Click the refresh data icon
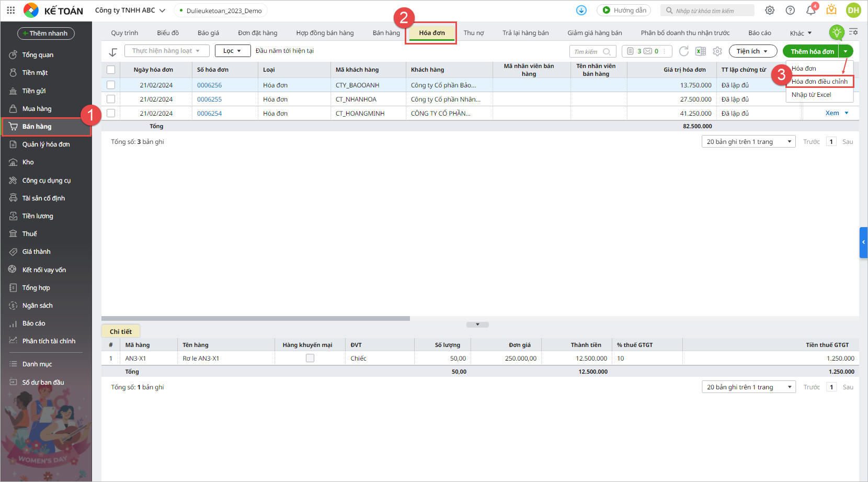The image size is (868, 482). point(683,51)
